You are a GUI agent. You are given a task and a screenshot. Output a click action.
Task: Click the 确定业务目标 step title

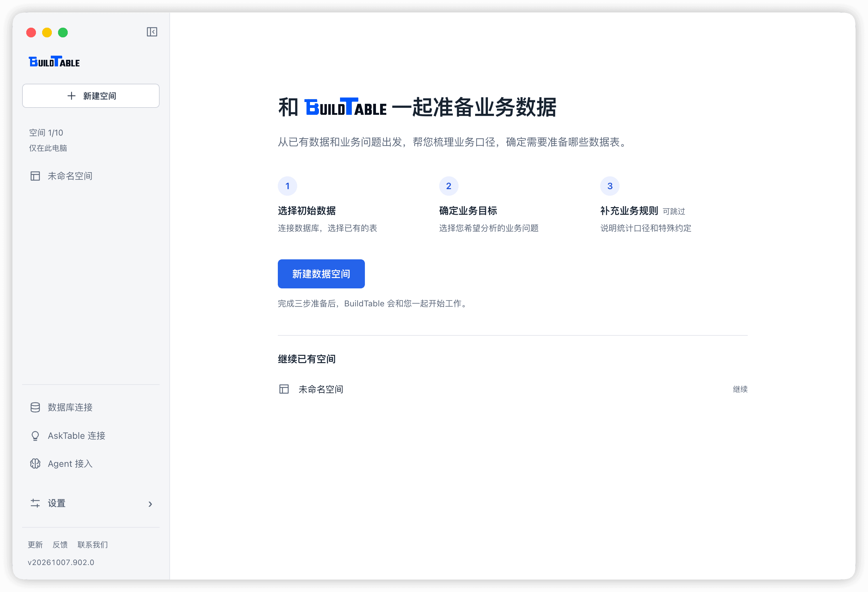pos(468,211)
